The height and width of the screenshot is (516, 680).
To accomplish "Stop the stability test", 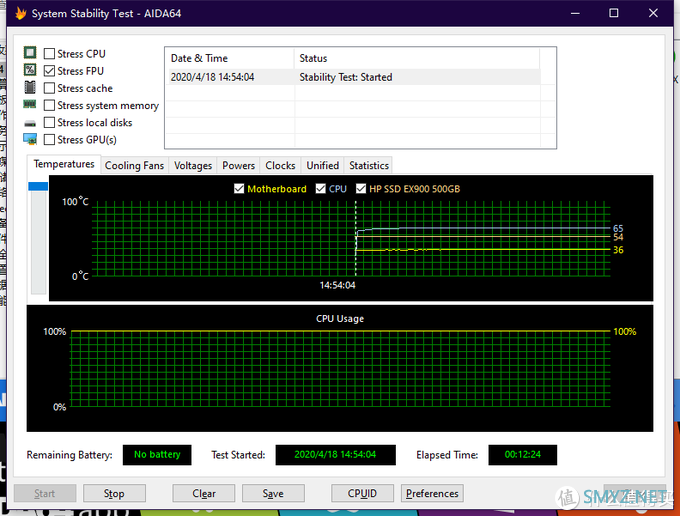I will pos(114,493).
